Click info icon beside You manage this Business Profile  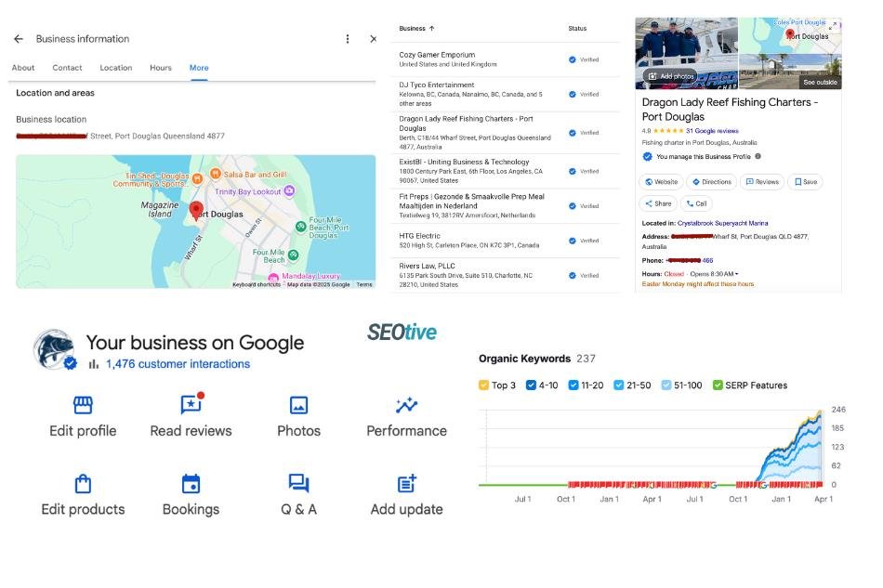click(758, 156)
